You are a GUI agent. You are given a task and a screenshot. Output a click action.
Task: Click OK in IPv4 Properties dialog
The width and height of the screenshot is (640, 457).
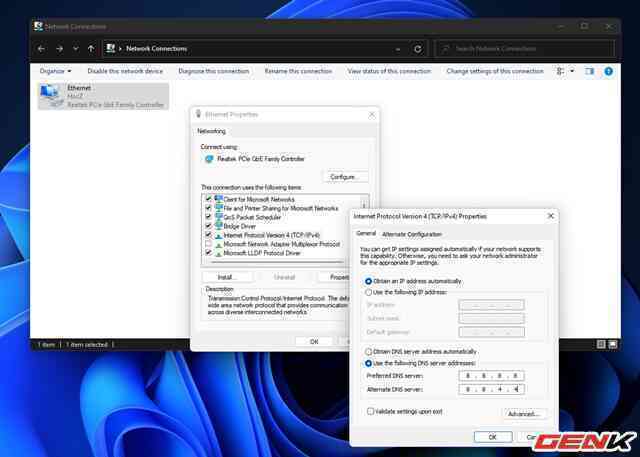(493, 437)
